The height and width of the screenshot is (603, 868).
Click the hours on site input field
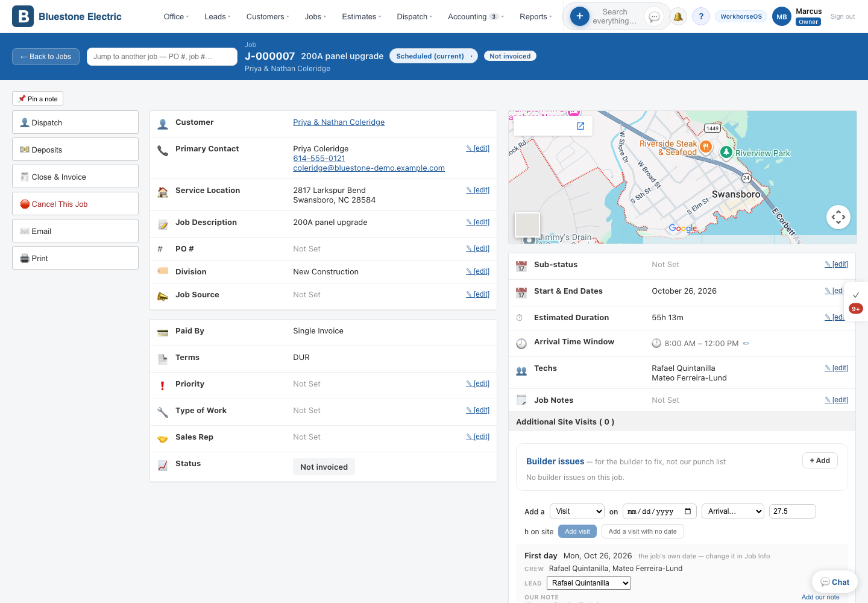pyautogui.click(x=793, y=511)
